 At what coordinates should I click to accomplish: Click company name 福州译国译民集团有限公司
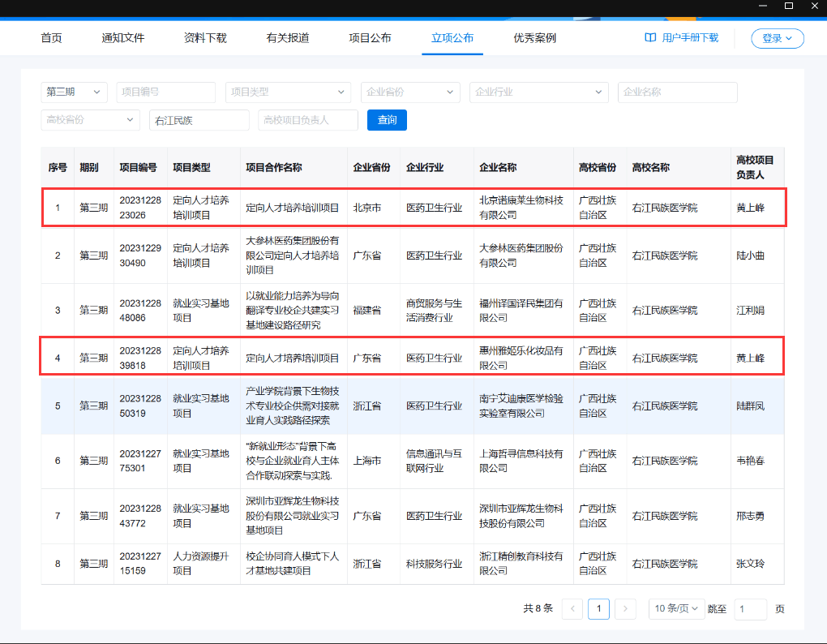(521, 311)
